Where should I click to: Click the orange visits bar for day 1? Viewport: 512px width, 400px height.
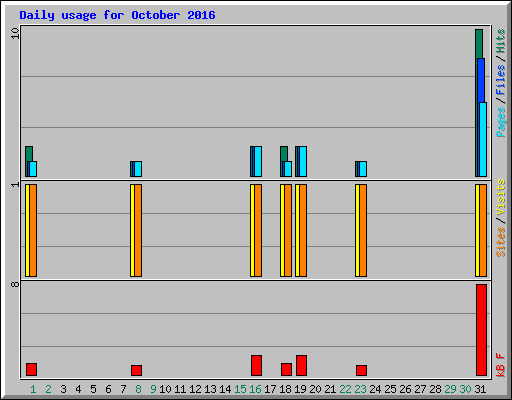click(33, 230)
